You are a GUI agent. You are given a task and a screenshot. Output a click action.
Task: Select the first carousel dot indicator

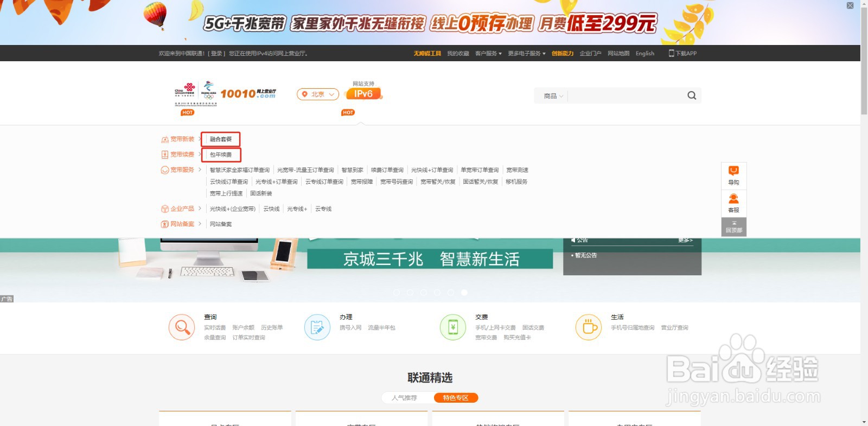point(397,292)
